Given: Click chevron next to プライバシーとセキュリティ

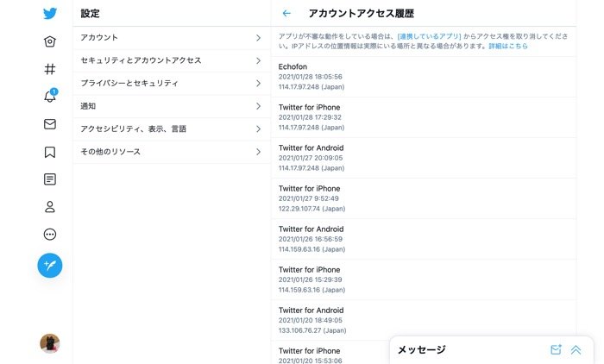Looking at the screenshot, I should tap(259, 83).
